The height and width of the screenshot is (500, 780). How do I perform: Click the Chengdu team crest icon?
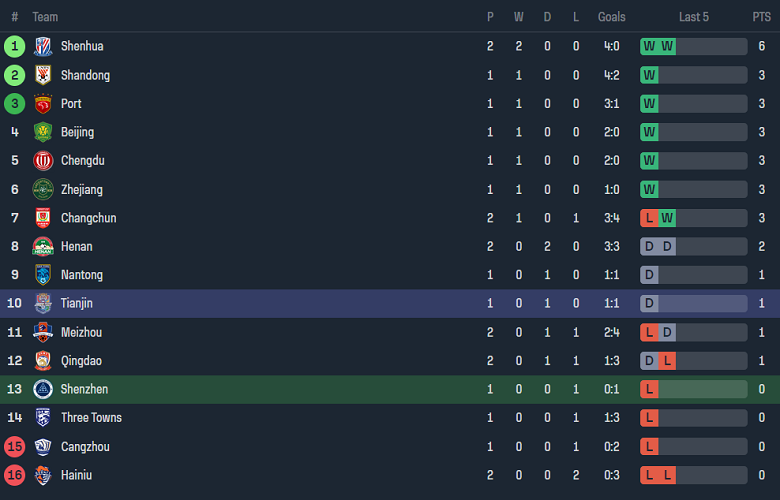click(43, 161)
